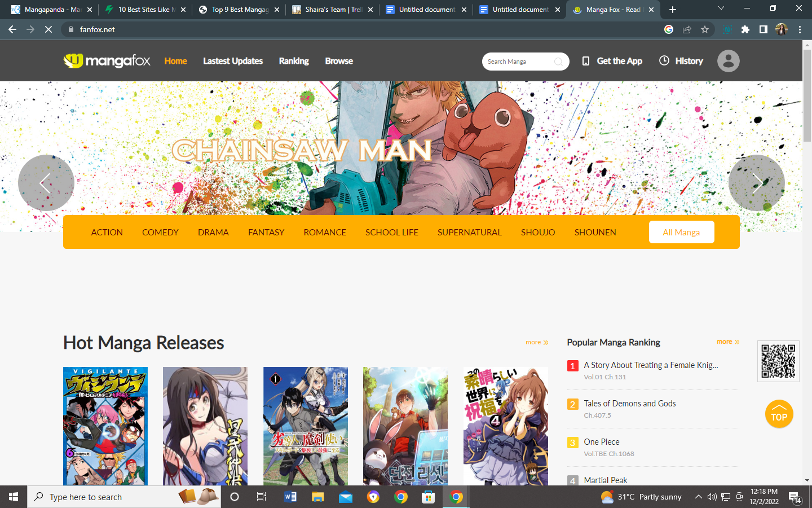Open Vigilante manga cover thumbnail
This screenshot has width=812, height=508.
pyautogui.click(x=105, y=426)
